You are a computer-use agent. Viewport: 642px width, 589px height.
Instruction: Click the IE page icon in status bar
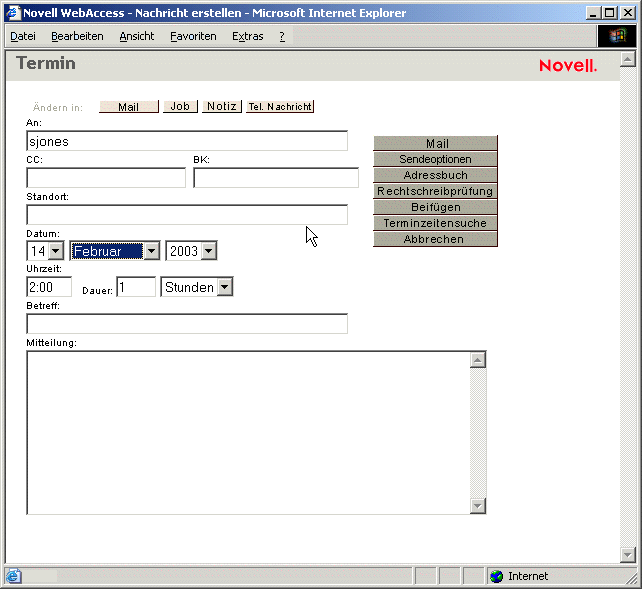(13, 576)
